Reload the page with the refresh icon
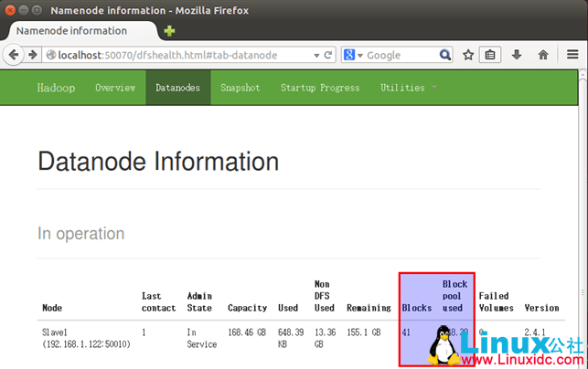588x369 pixels. 328,55
